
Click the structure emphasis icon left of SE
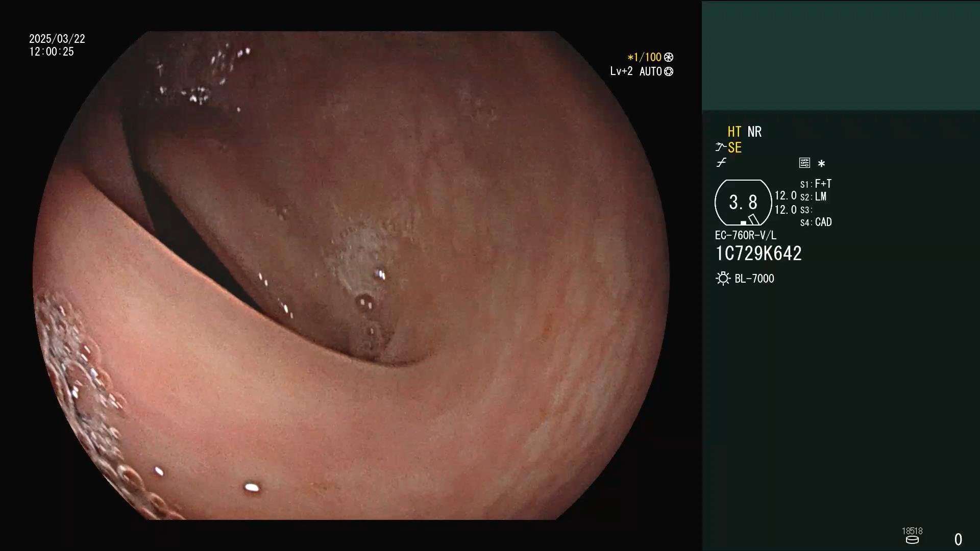[x=720, y=147]
